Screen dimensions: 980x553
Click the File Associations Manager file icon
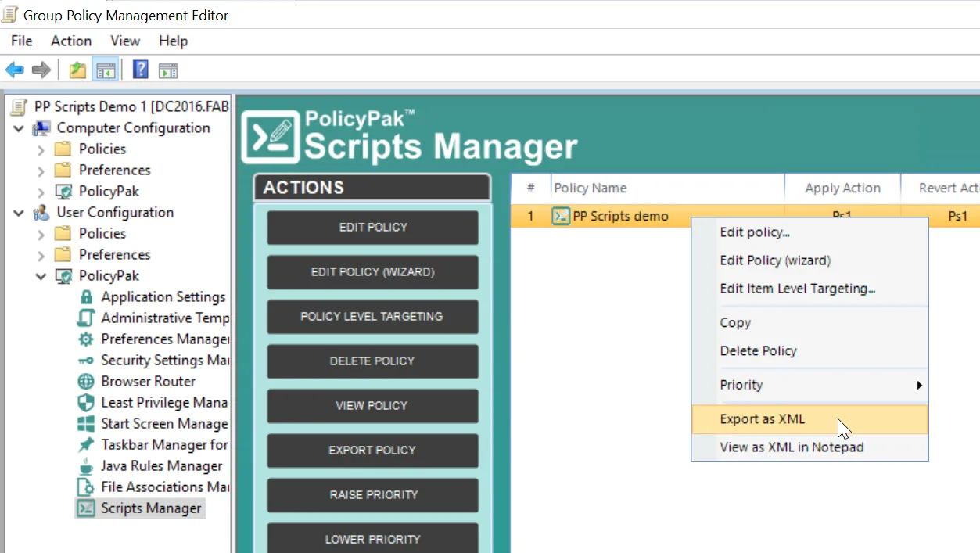point(86,487)
